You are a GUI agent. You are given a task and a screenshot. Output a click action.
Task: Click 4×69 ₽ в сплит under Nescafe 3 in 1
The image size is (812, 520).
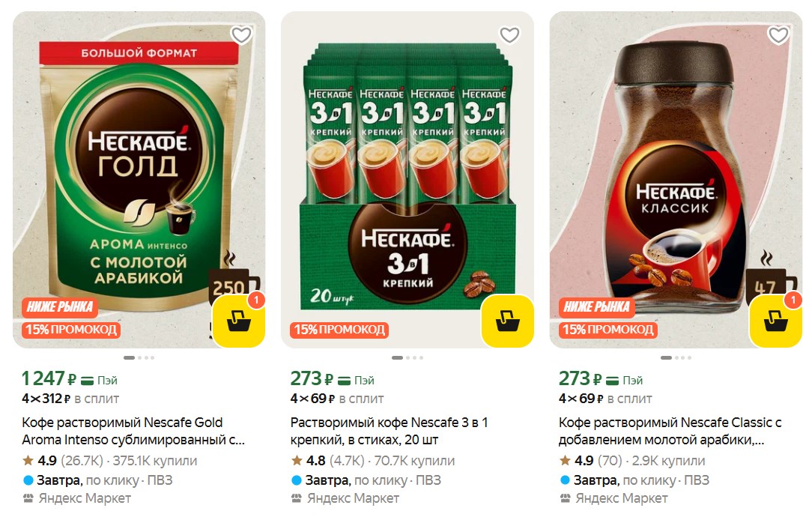tap(336, 399)
